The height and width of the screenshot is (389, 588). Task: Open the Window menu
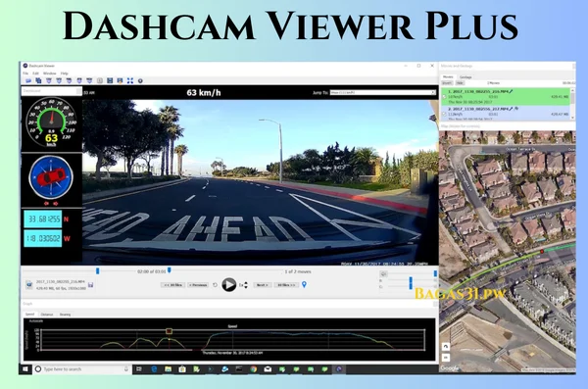tap(50, 73)
